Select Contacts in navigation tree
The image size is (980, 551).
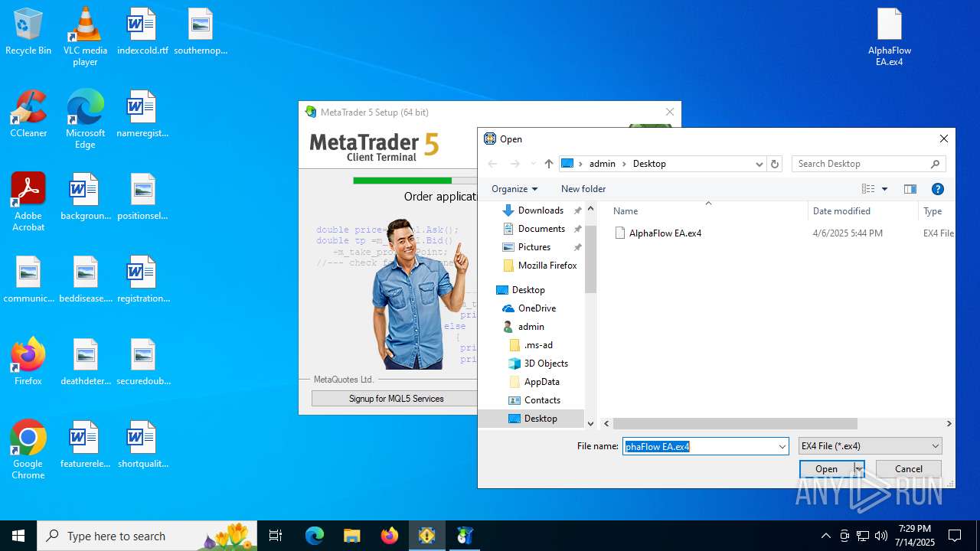[542, 400]
